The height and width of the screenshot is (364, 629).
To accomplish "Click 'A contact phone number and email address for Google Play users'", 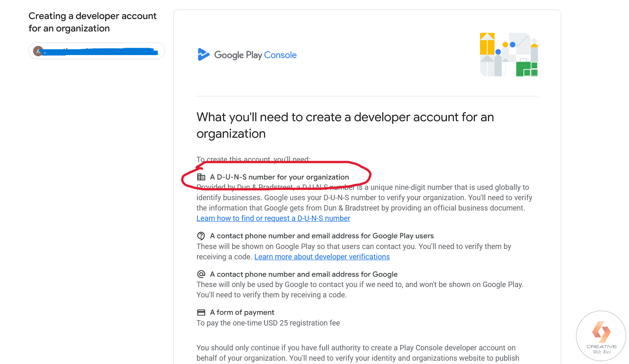I will click(322, 236).
